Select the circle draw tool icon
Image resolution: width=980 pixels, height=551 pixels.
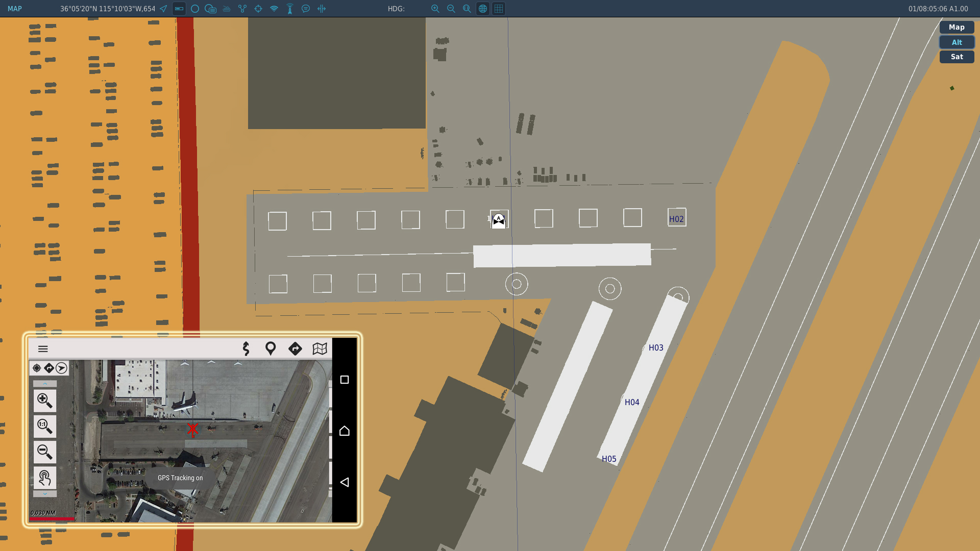point(195,9)
